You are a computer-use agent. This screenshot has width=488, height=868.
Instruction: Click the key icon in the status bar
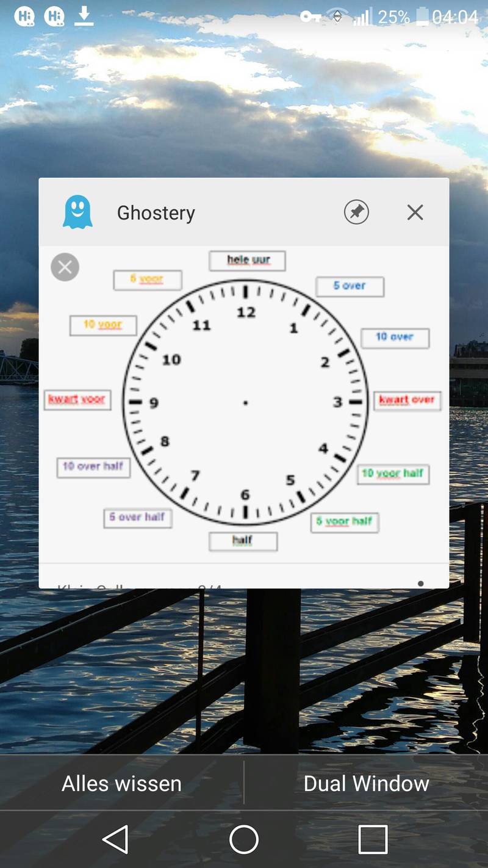click(x=311, y=16)
